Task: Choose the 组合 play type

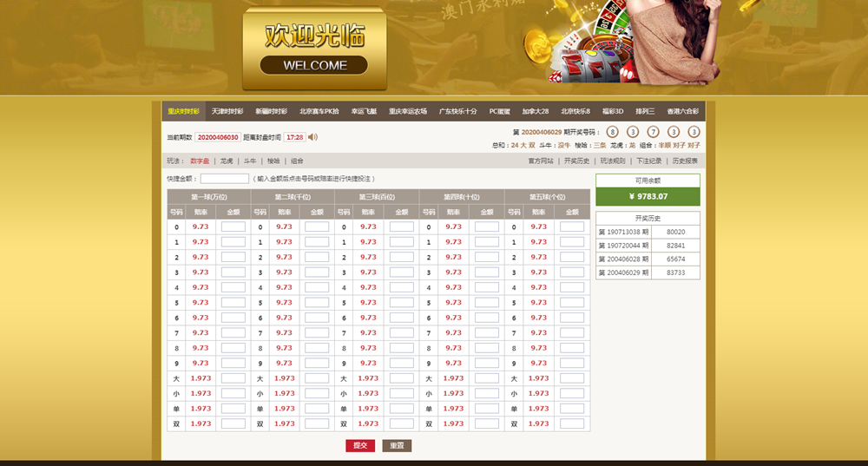Action: pyautogui.click(x=298, y=161)
